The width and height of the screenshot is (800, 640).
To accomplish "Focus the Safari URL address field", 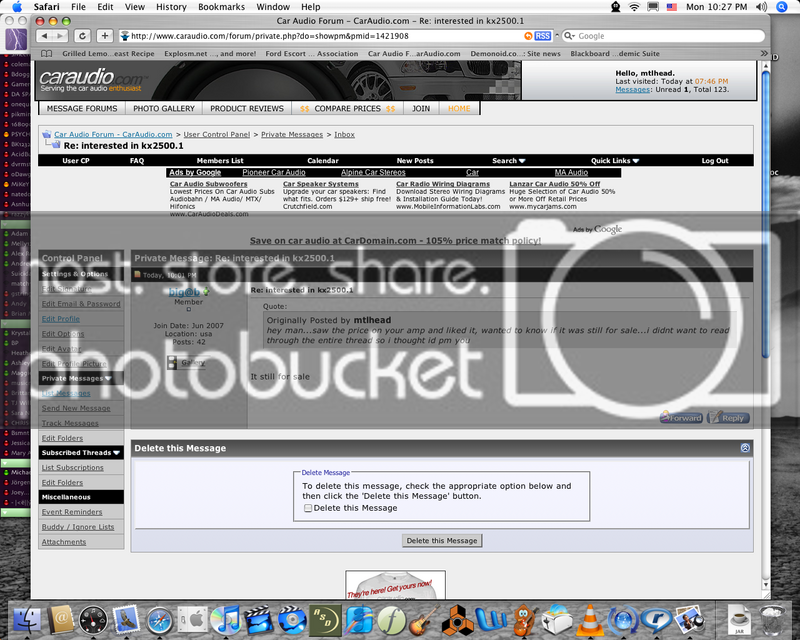I will 327,36.
